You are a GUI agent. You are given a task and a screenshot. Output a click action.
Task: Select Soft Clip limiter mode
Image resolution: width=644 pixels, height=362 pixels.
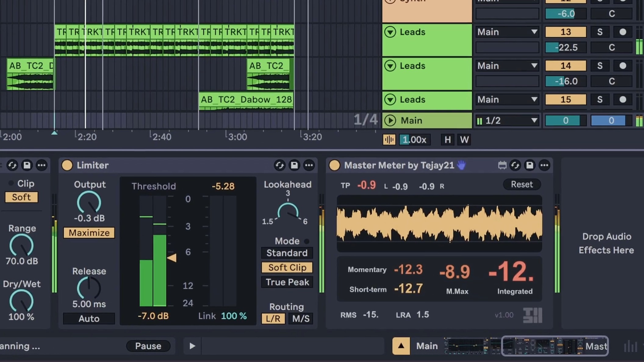pos(287,267)
